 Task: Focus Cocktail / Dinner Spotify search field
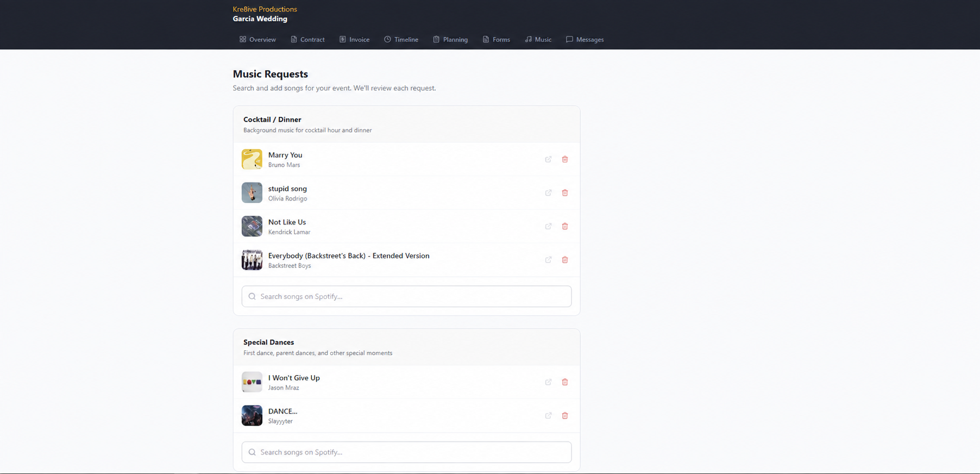(406, 296)
